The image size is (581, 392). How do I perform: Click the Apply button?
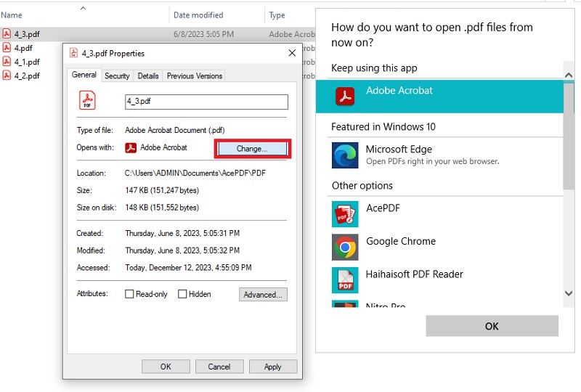[273, 367]
